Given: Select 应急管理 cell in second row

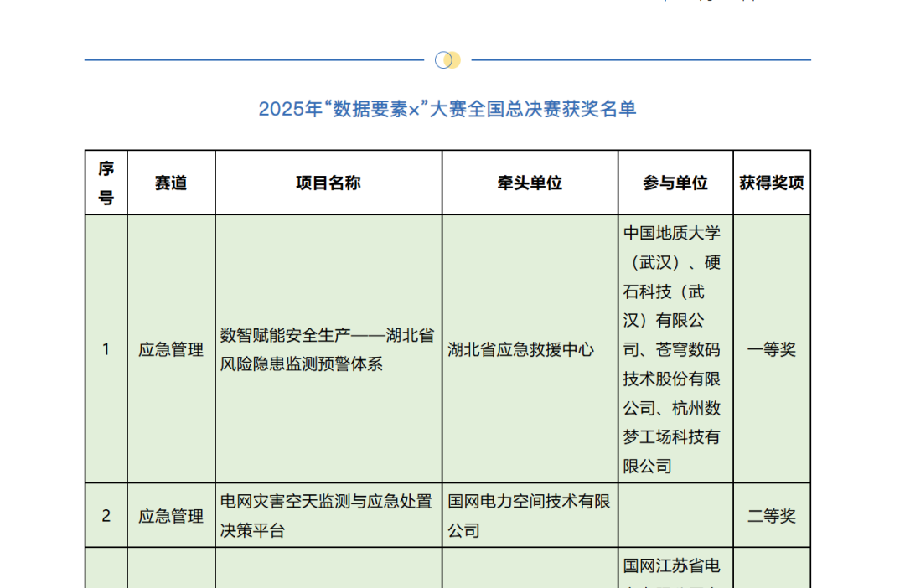Looking at the screenshot, I should click(171, 516).
